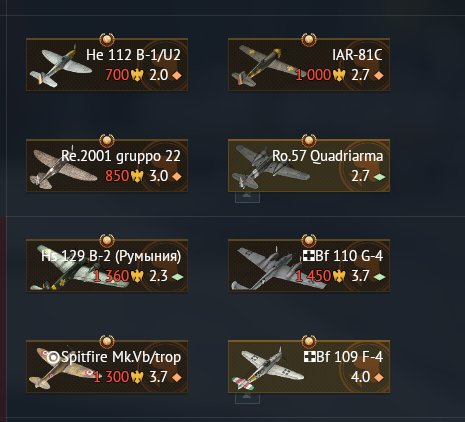Click the green diamond icon on Hs 129 B-2
The image size is (465, 422).
click(x=177, y=277)
